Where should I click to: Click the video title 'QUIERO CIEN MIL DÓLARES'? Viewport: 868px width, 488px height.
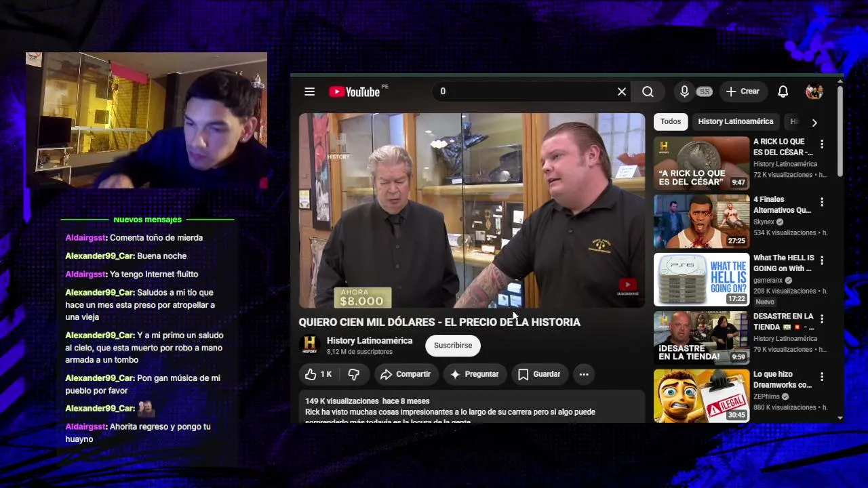(439, 322)
